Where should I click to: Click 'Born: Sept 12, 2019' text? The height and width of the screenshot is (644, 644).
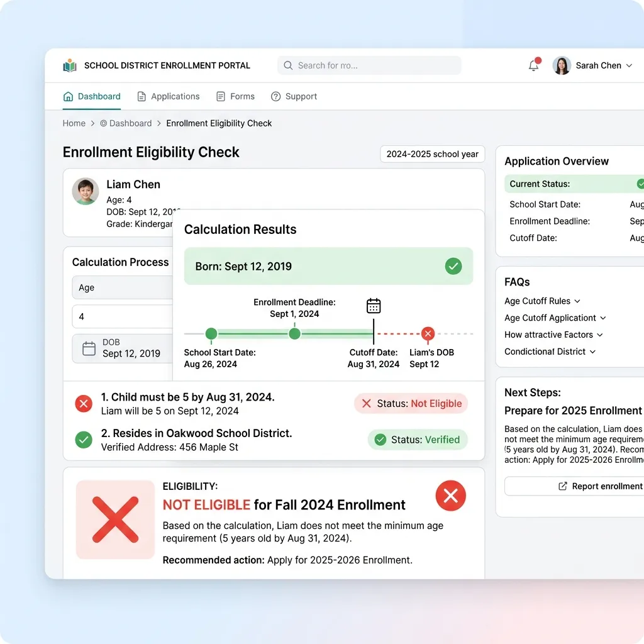(x=243, y=267)
